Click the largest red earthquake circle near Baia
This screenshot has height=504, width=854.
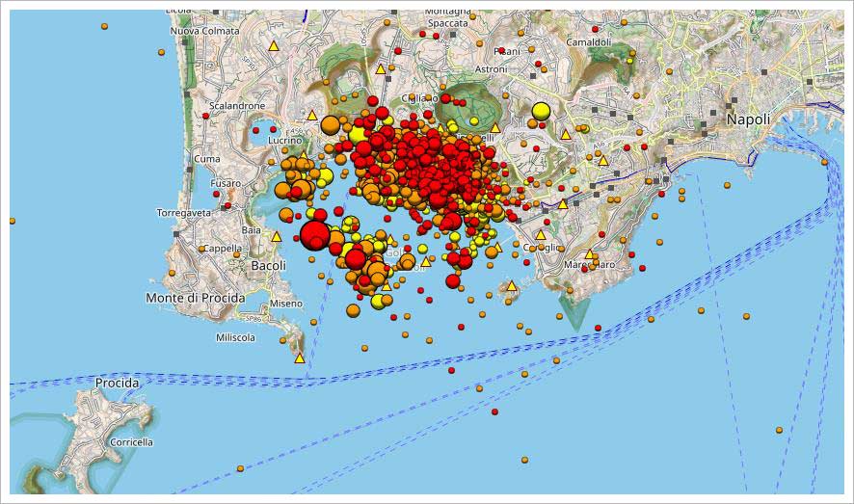pos(314,235)
